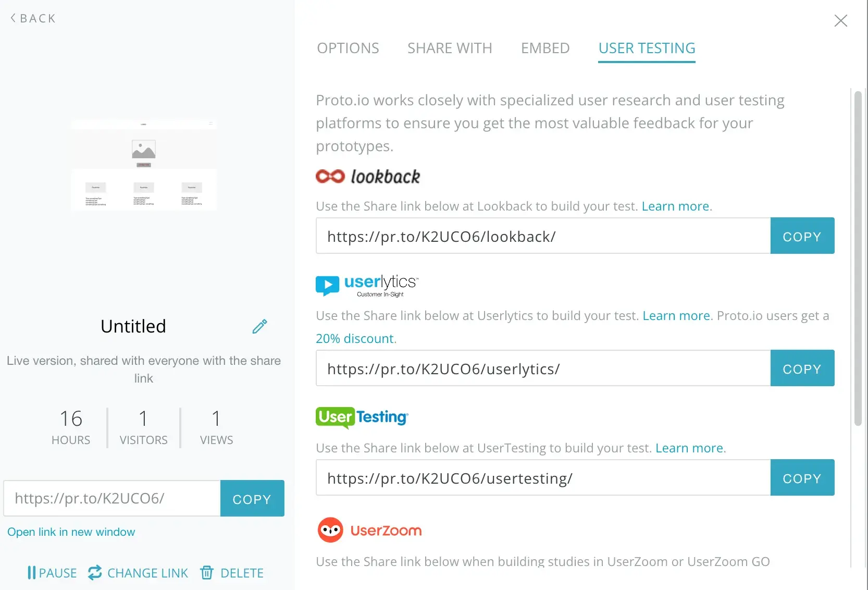Click the Change Link refresh icon
Image resolution: width=868 pixels, height=590 pixels.
coord(95,573)
